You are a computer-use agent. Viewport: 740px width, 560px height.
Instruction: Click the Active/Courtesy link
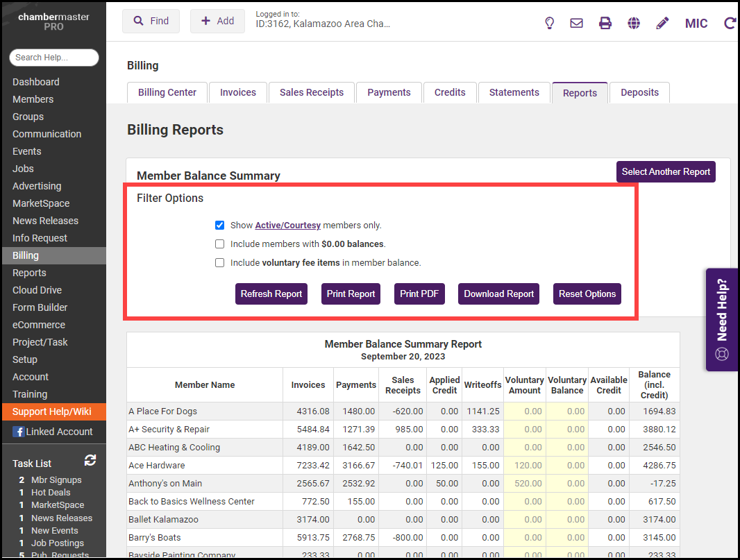[287, 226]
